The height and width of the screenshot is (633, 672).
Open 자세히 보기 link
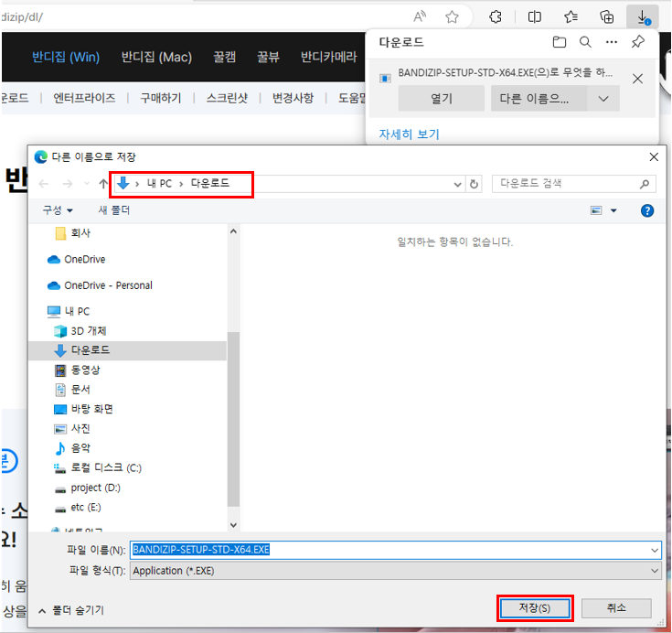click(410, 134)
